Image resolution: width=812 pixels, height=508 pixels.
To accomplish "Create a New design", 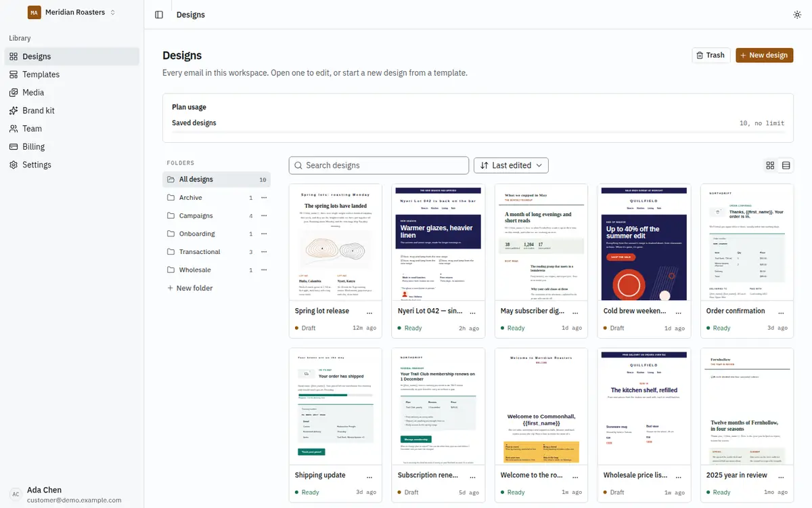I will point(764,55).
